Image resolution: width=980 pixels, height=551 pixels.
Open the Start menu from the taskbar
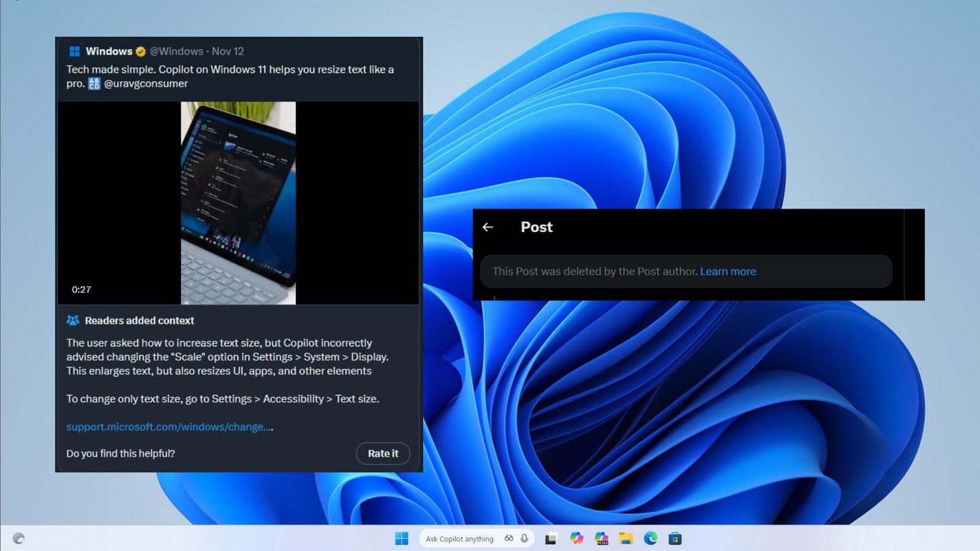[402, 538]
